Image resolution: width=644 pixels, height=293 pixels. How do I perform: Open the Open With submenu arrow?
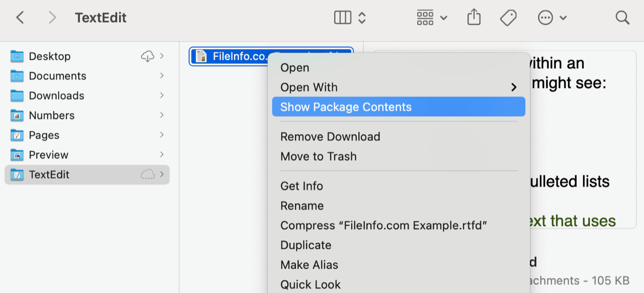click(x=513, y=87)
